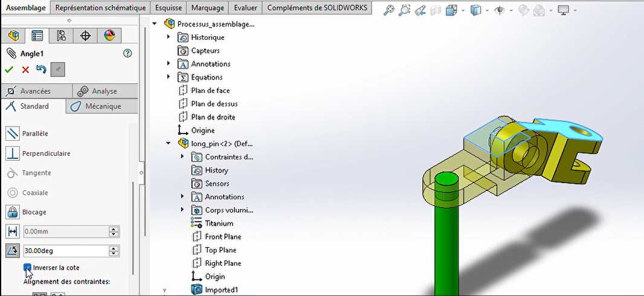Switch to PropertyManager tab icon

coord(37,36)
